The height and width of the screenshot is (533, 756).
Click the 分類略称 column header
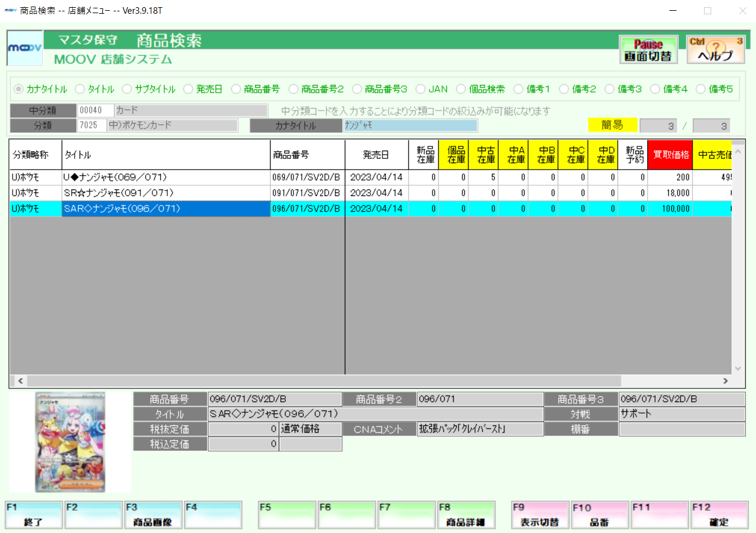pos(36,155)
